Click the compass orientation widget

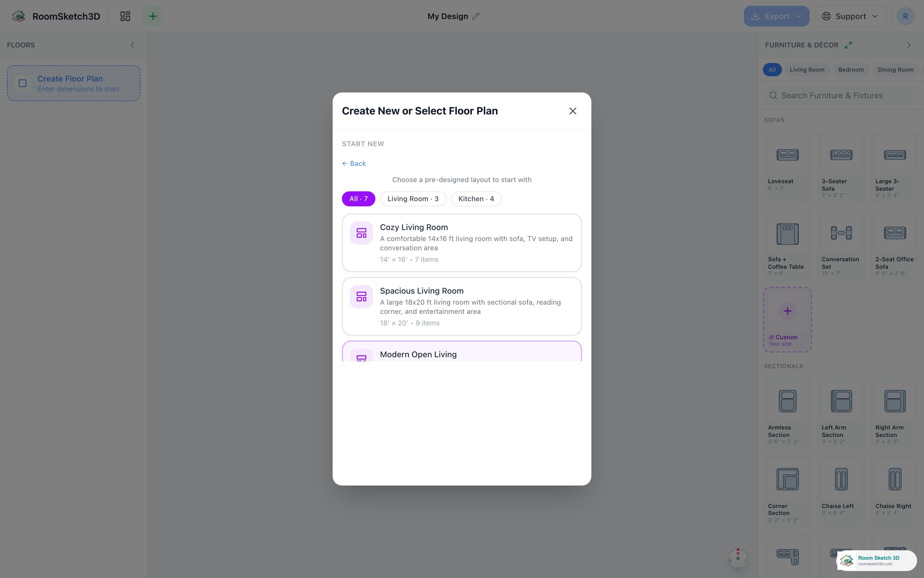pos(738,559)
